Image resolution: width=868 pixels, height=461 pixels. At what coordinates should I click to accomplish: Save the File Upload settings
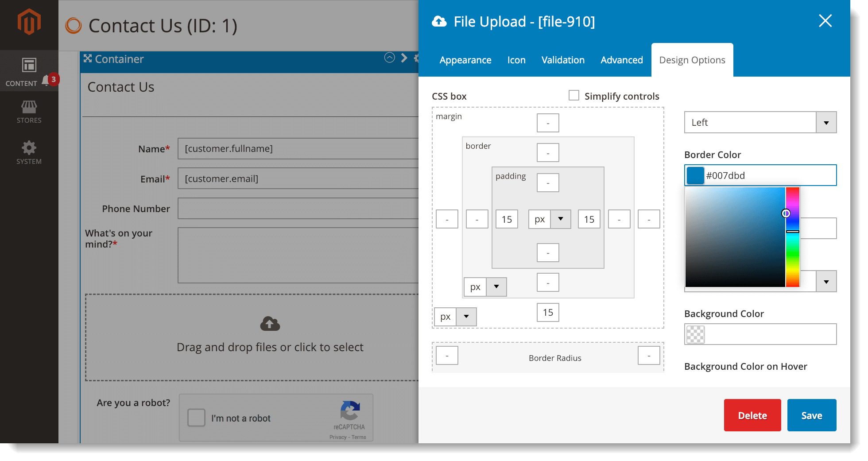[811, 415]
